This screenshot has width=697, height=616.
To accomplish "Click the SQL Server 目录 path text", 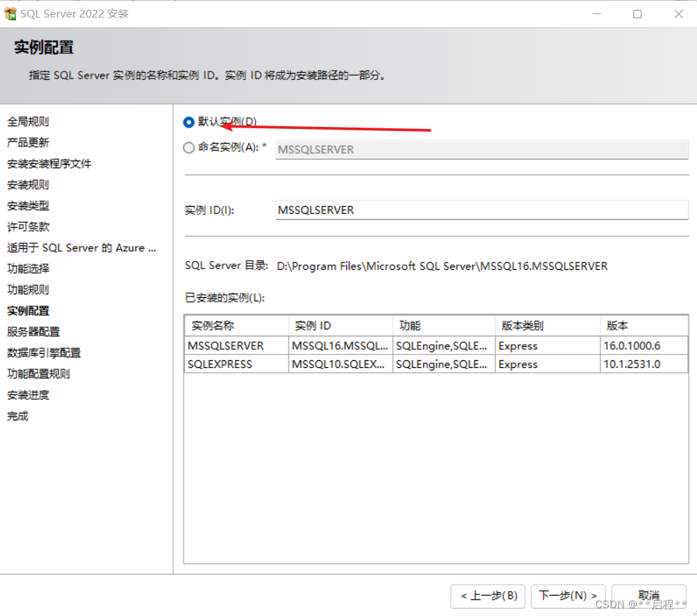I will pyautogui.click(x=442, y=266).
